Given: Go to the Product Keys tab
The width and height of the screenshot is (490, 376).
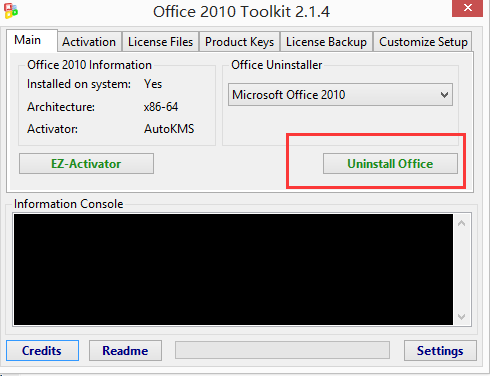Looking at the screenshot, I should coord(239,42).
